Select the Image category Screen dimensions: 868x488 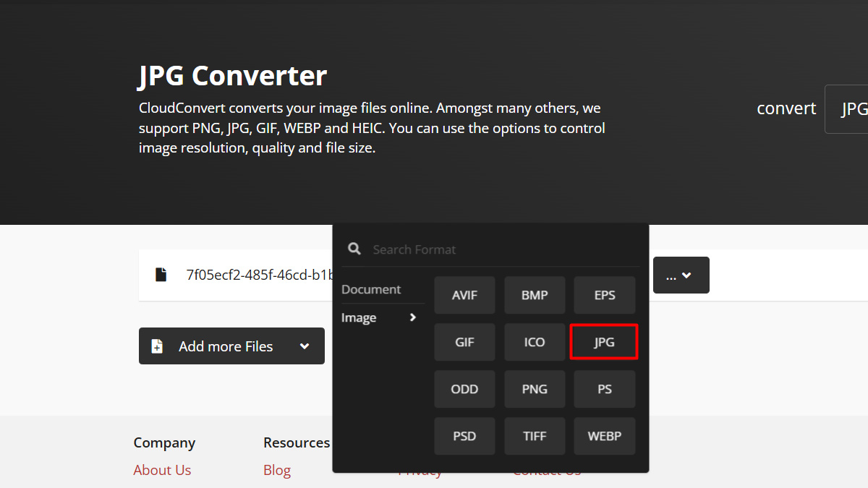[359, 318]
